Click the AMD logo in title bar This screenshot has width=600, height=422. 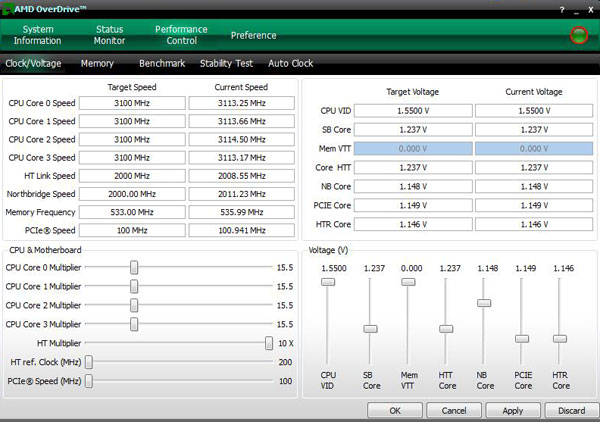(x=7, y=9)
